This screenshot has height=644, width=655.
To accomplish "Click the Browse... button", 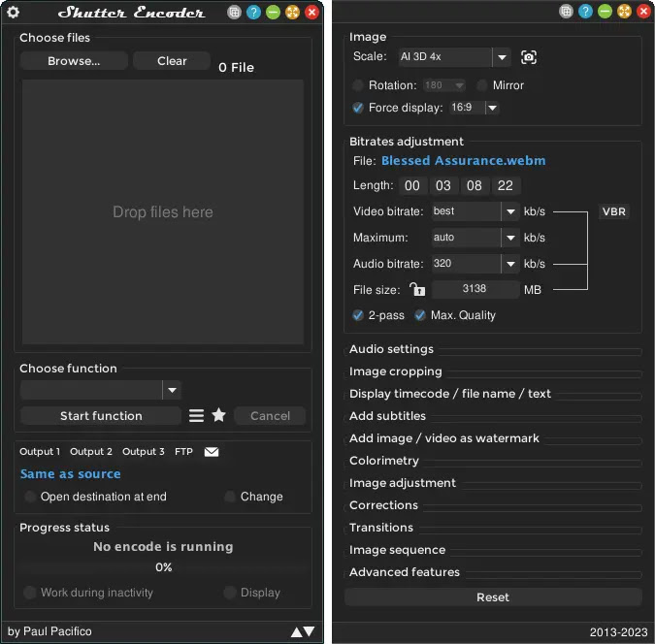I will pos(74,61).
